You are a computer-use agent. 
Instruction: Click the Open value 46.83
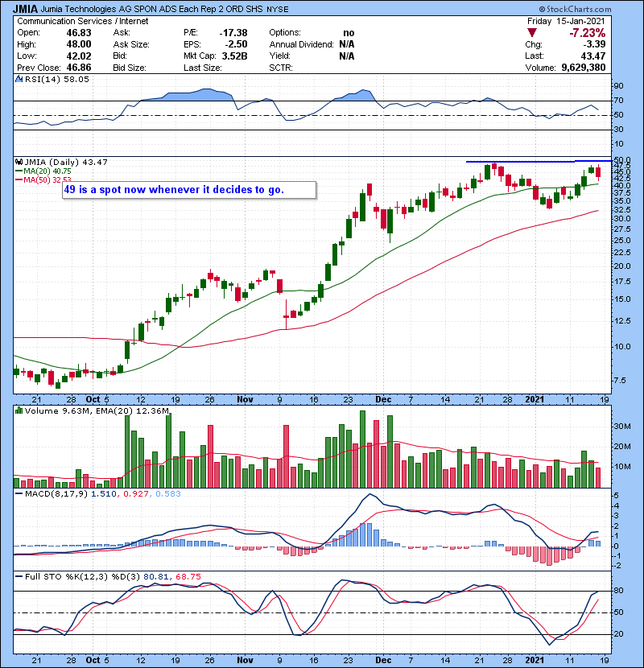point(79,33)
